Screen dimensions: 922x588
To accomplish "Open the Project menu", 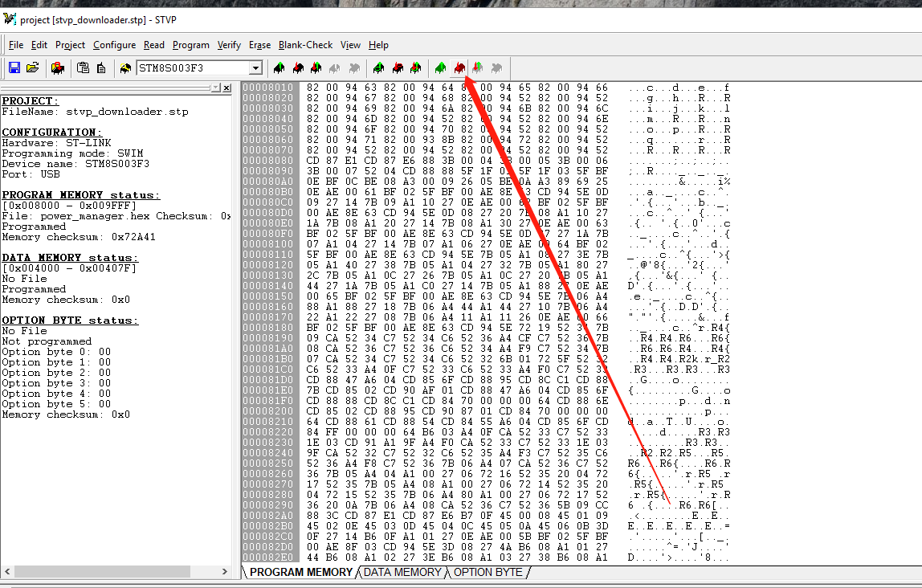I will 70,45.
